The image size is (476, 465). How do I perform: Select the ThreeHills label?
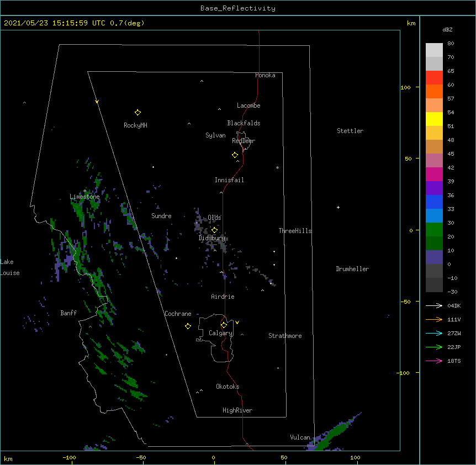pyautogui.click(x=295, y=231)
